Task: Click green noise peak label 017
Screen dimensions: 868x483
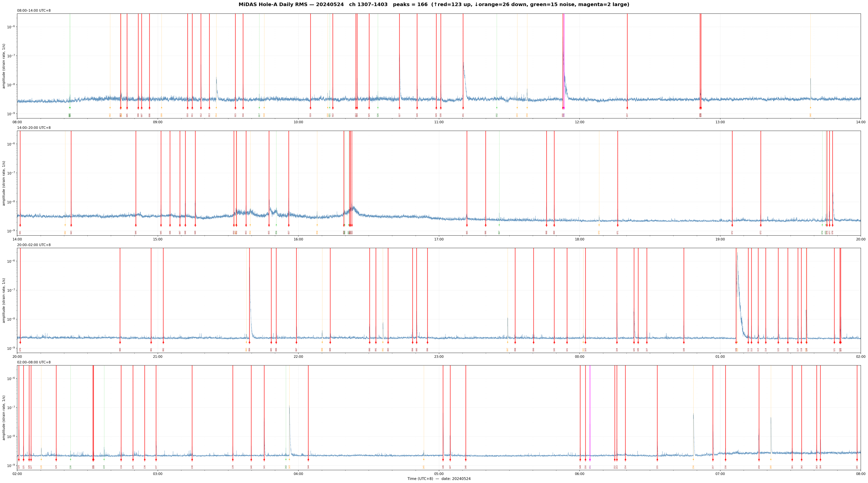Action: point(259,115)
